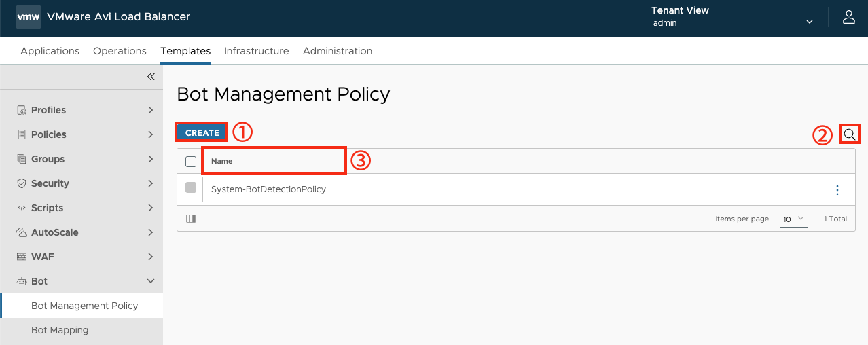Click the Groups label in sidebar
The image size is (868, 345).
[48, 159]
